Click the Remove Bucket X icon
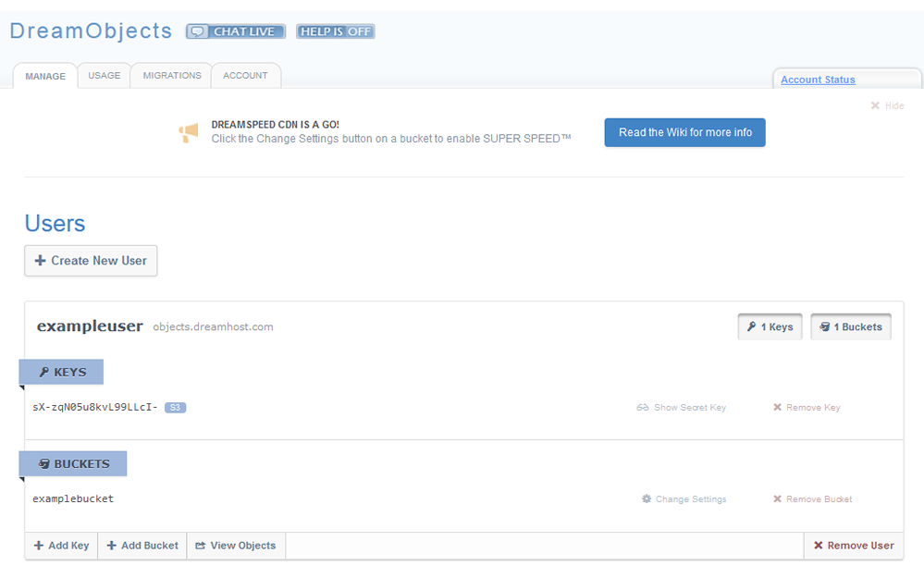The image size is (924, 578). coord(778,499)
